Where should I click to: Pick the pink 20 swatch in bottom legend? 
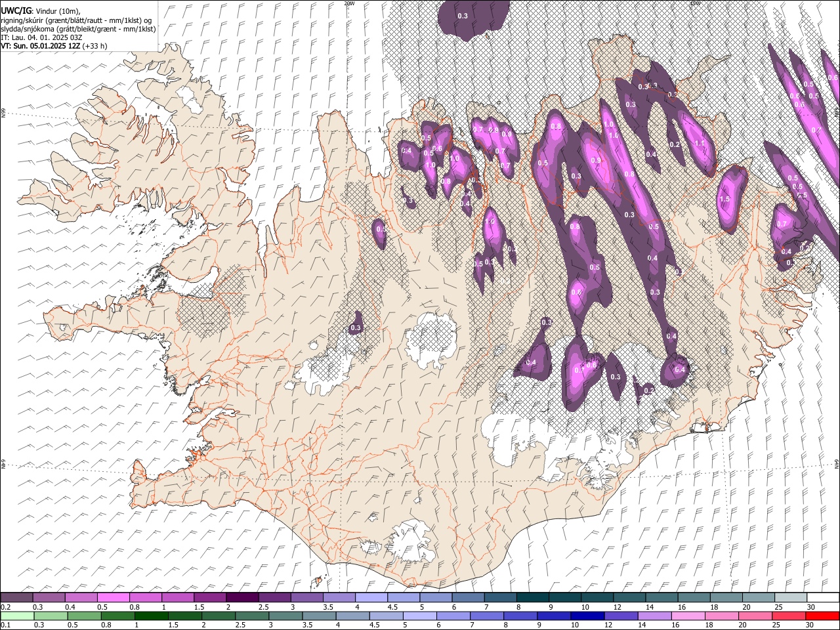755,616
